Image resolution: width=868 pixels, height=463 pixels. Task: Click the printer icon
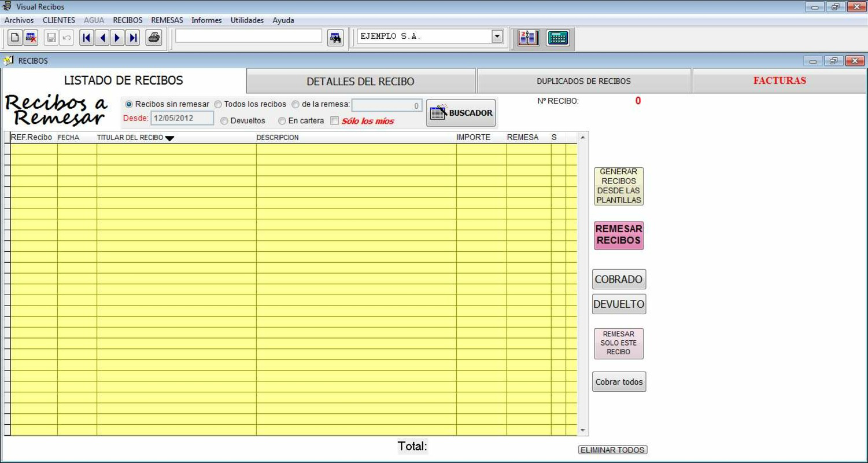(x=154, y=38)
